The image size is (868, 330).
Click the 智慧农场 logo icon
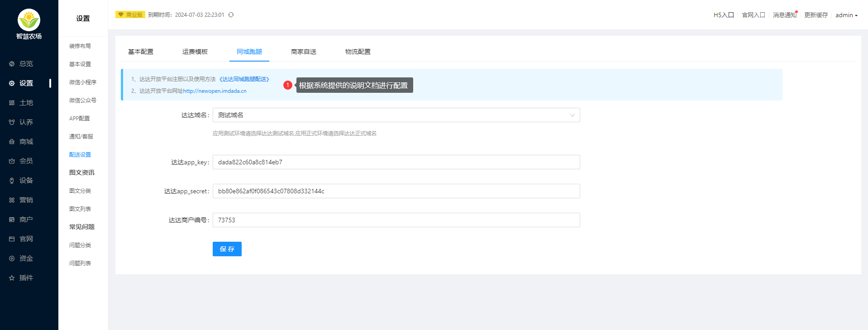pos(29,20)
